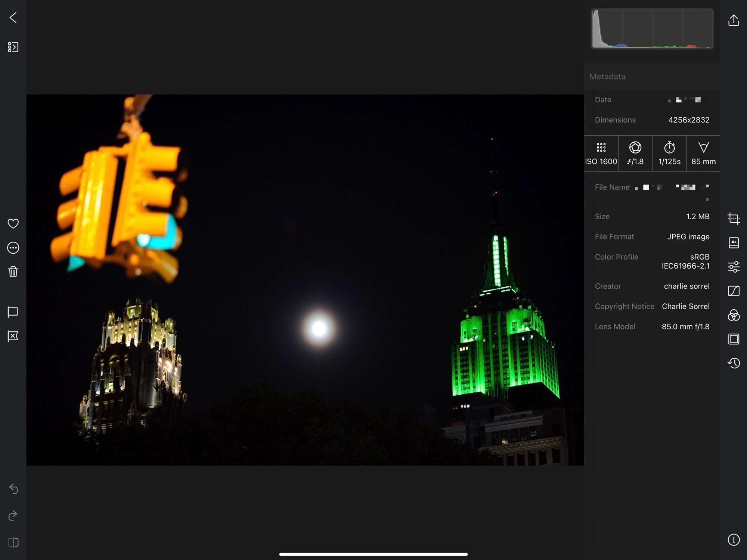Flag the photo as picked
The height and width of the screenshot is (560, 747).
pyautogui.click(x=13, y=312)
